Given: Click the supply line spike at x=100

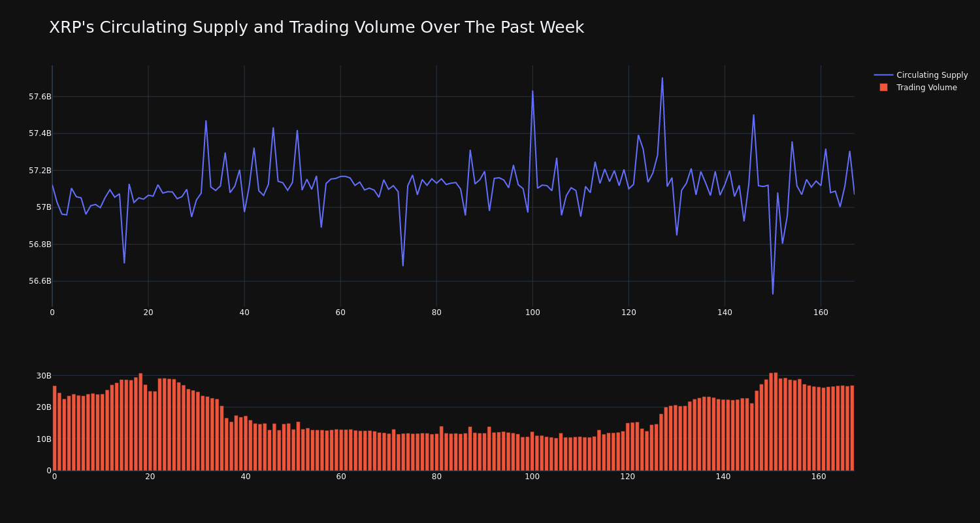Looking at the screenshot, I should tap(532, 91).
